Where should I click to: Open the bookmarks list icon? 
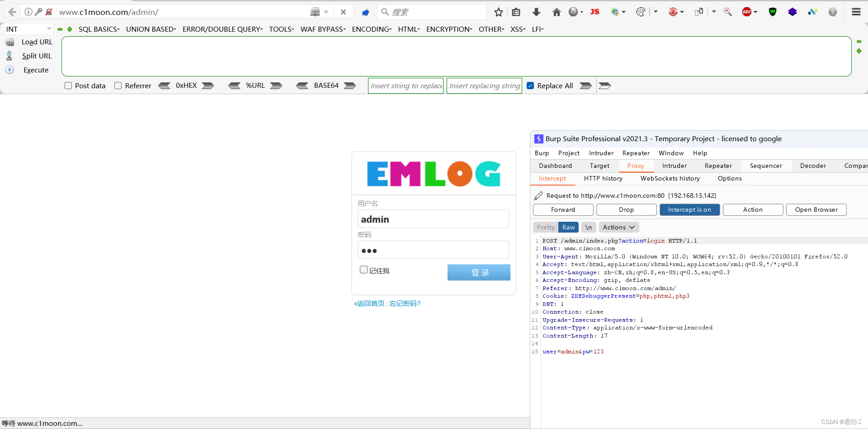(516, 12)
